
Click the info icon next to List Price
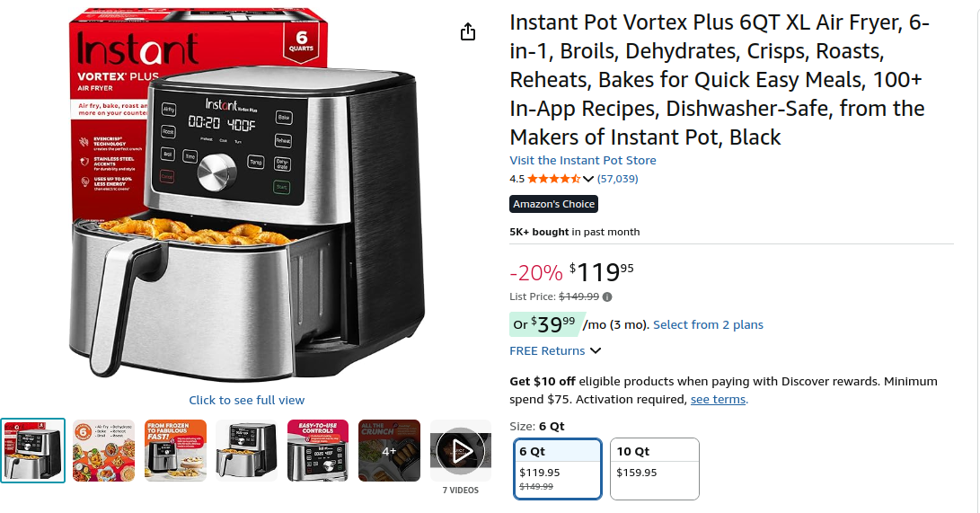[607, 296]
